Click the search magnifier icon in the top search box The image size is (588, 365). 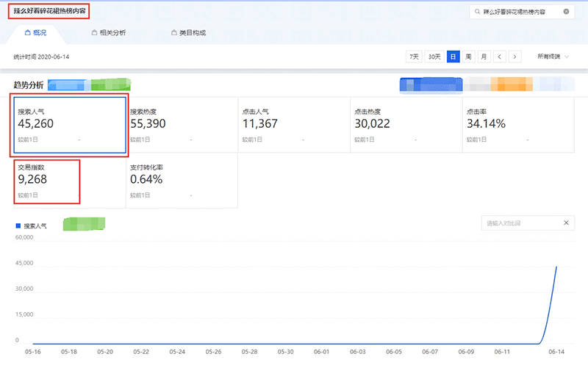point(478,12)
